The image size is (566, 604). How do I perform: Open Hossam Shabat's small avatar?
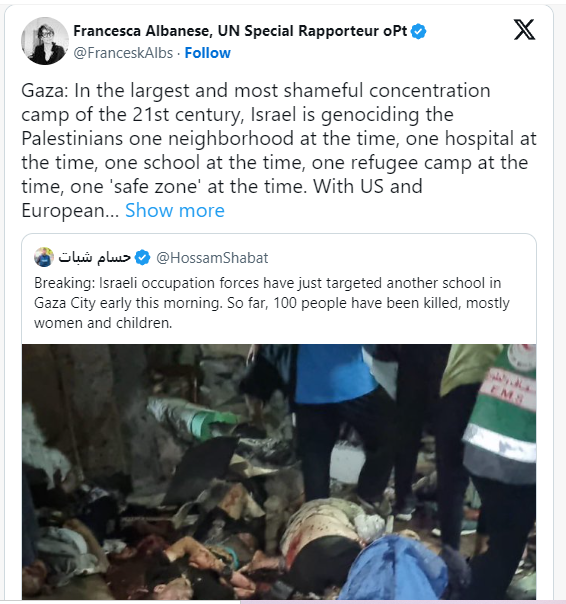pos(44,257)
